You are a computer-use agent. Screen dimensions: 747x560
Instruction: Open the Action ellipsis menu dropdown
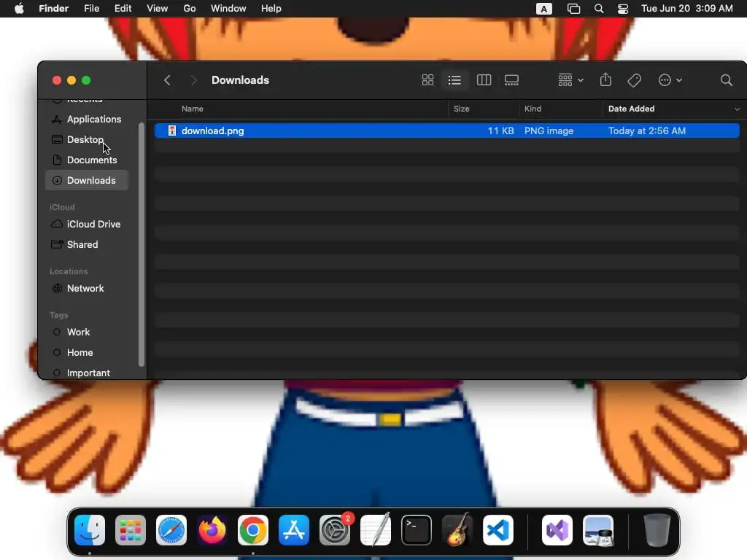(670, 80)
